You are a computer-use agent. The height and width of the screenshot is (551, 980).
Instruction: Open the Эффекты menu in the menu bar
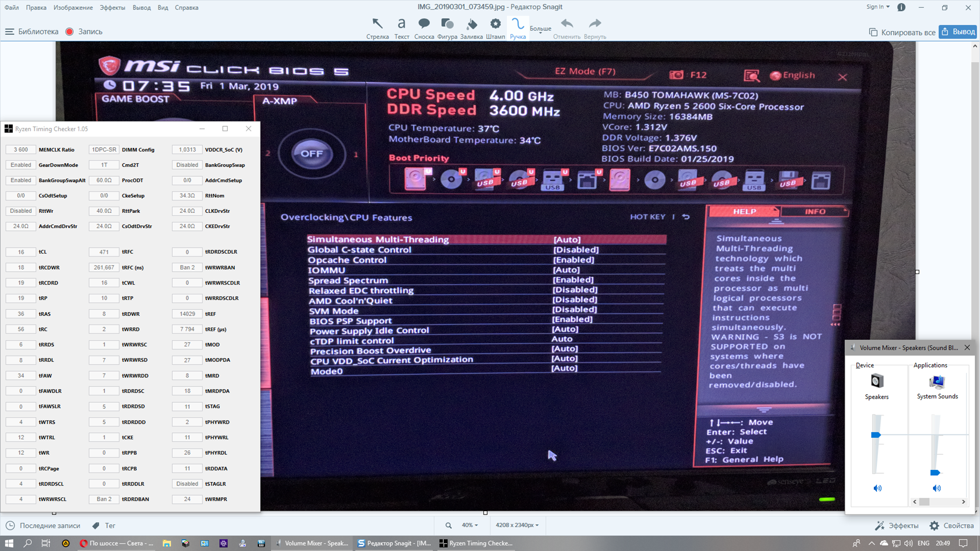coord(112,8)
